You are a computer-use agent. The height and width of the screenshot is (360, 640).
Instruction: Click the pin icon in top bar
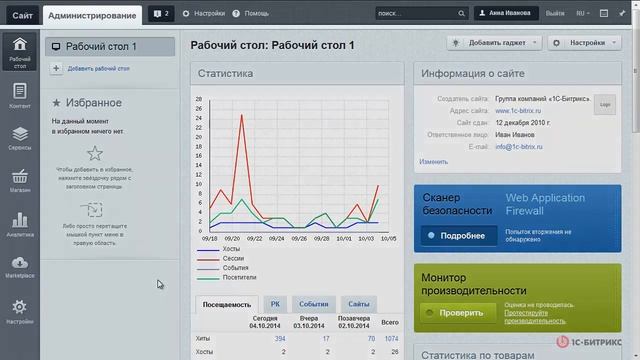[622, 13]
